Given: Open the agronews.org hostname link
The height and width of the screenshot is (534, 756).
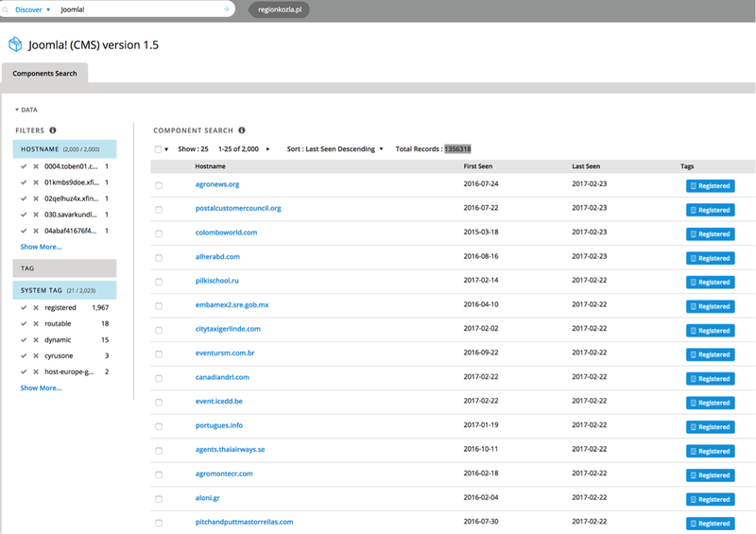Looking at the screenshot, I should tap(217, 184).
